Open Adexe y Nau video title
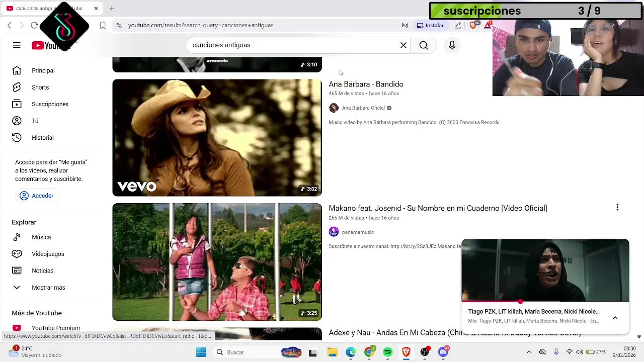Image resolution: width=644 pixels, height=362 pixels. click(455, 333)
